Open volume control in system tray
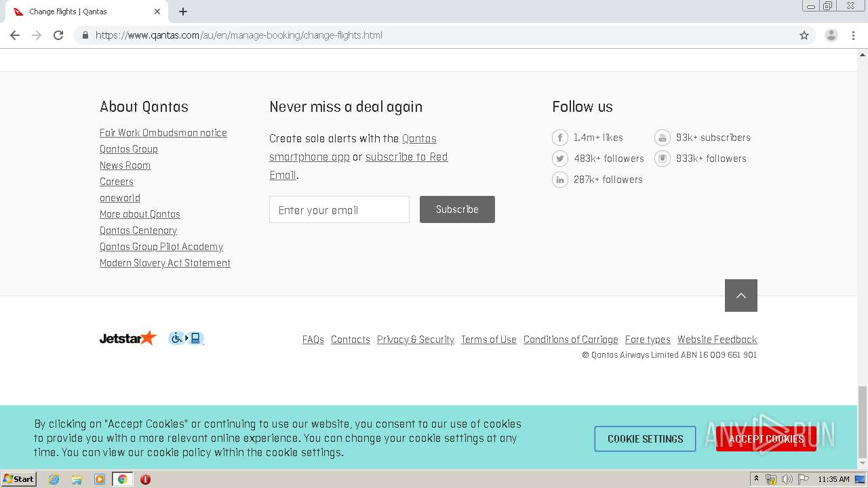Screen dimensions: 868x488 coord(787,479)
